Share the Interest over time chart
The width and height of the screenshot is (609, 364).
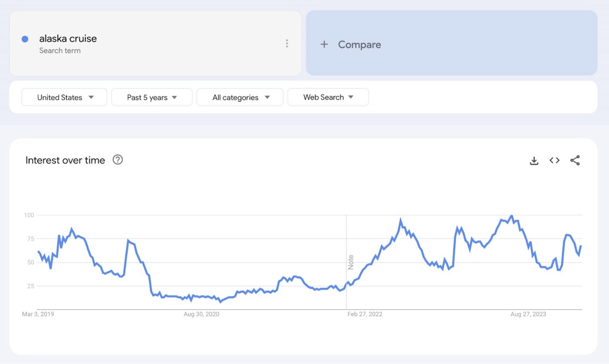(x=575, y=160)
